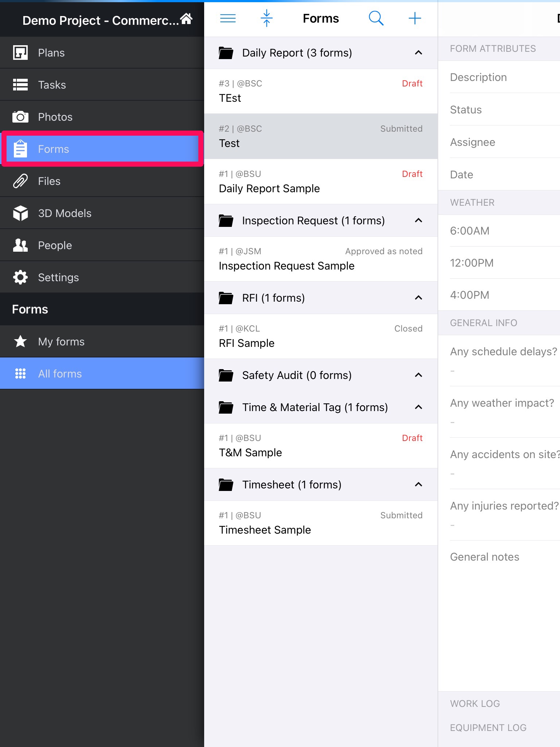The height and width of the screenshot is (747, 560).
Task: Tap Any schedule delays? field
Action: [499, 361]
